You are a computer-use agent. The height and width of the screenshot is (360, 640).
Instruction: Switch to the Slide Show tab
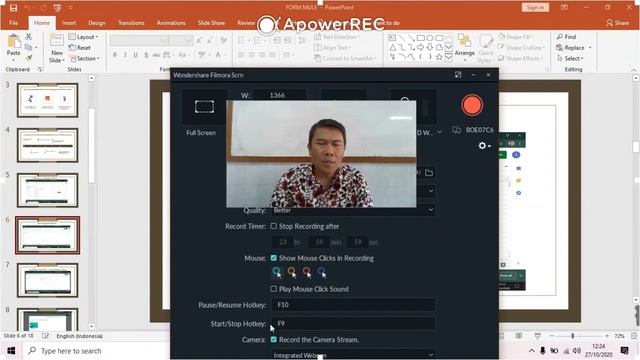[x=211, y=23]
